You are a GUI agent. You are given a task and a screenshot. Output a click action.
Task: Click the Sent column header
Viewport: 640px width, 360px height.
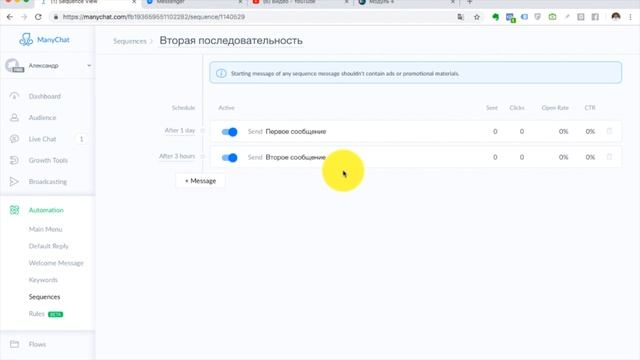(x=492, y=108)
